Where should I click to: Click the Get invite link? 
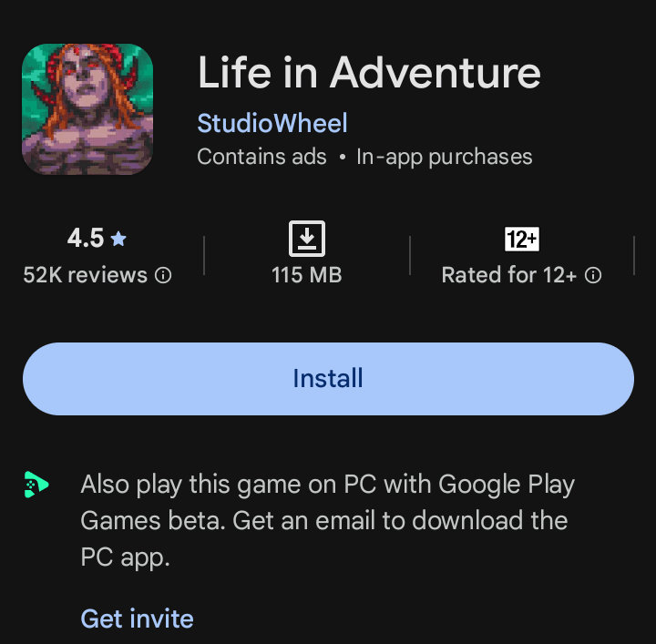(x=137, y=618)
